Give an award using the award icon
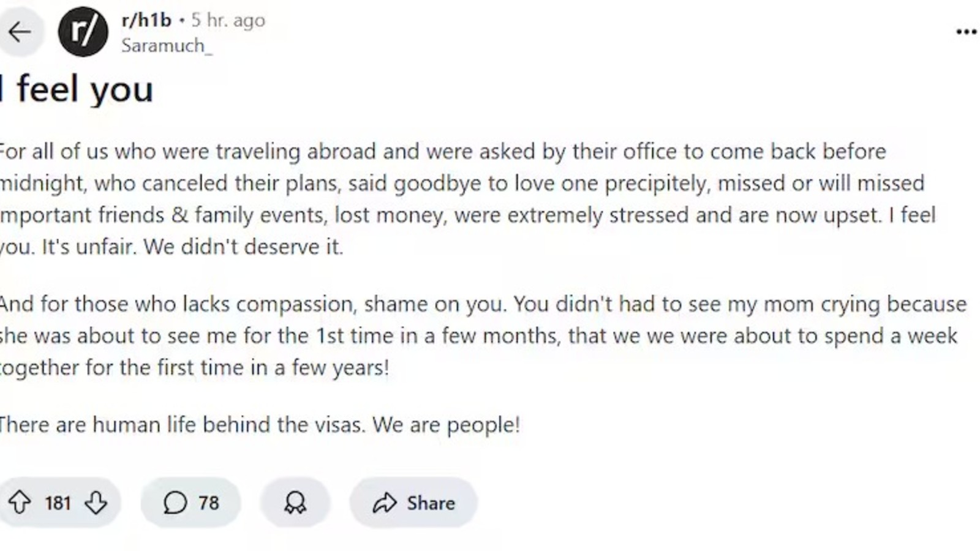The width and height of the screenshot is (980, 551). [295, 503]
